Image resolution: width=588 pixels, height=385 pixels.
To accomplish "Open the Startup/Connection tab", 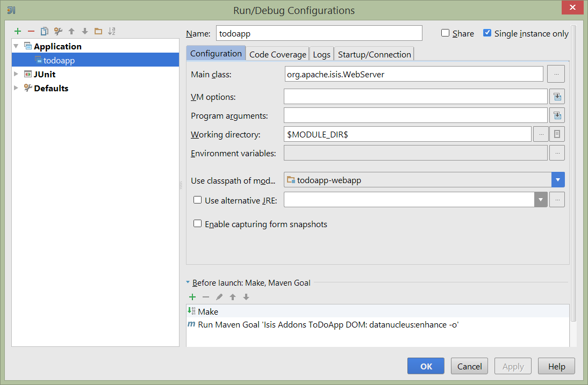I will click(x=374, y=54).
